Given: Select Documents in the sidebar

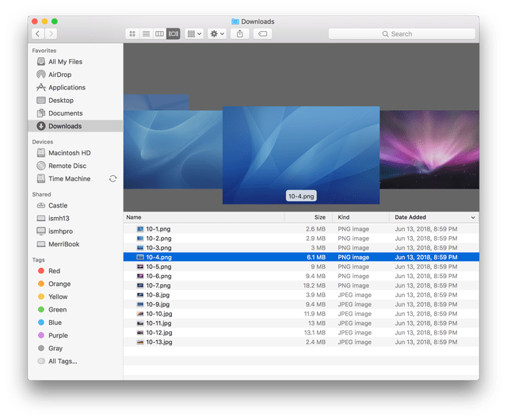Looking at the screenshot, I should click(x=65, y=113).
